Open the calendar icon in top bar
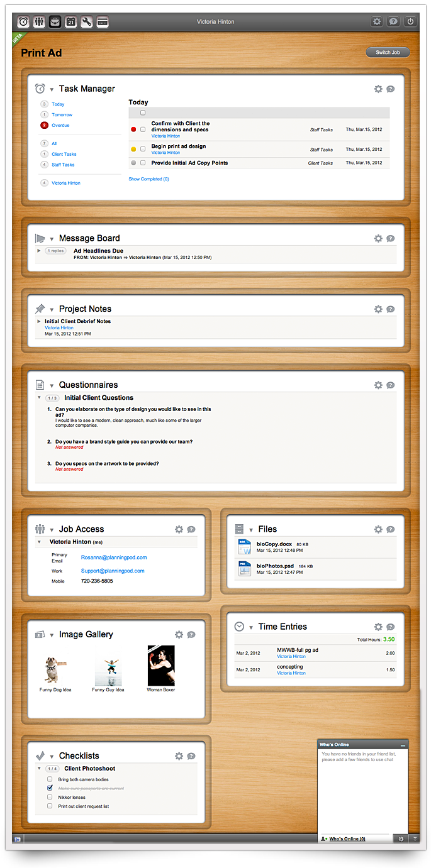This screenshot has width=431, height=868. (70, 21)
